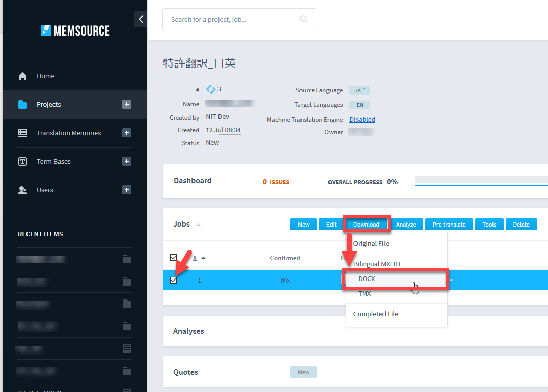Click the Pre-translate button
Viewport: 548px width, 392px height.
pyautogui.click(x=450, y=225)
